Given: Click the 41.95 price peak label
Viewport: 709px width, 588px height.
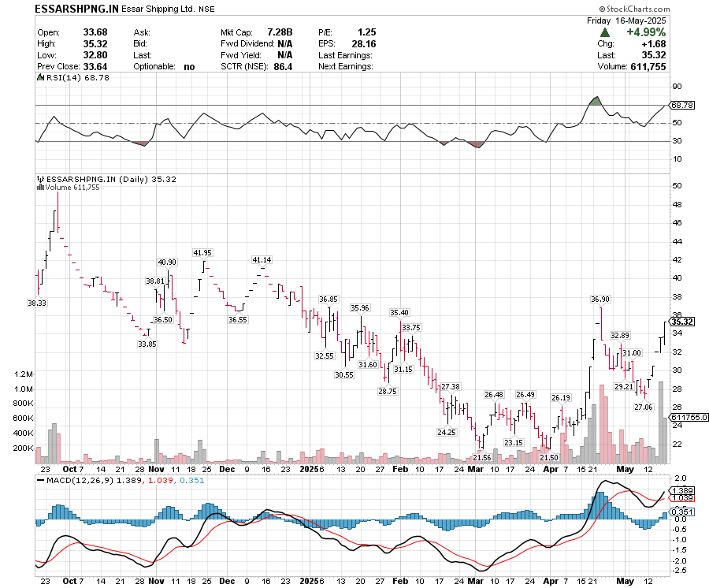Looking at the screenshot, I should [202, 253].
